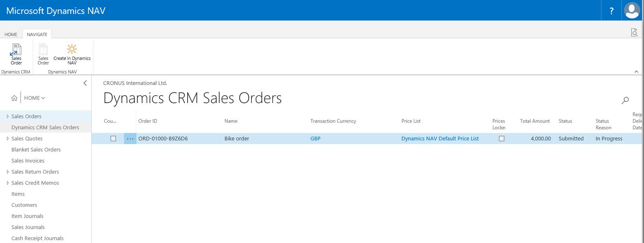The height and width of the screenshot is (243, 644).
Task: Switch to the HOME ribbon tab
Action: (x=11, y=34)
